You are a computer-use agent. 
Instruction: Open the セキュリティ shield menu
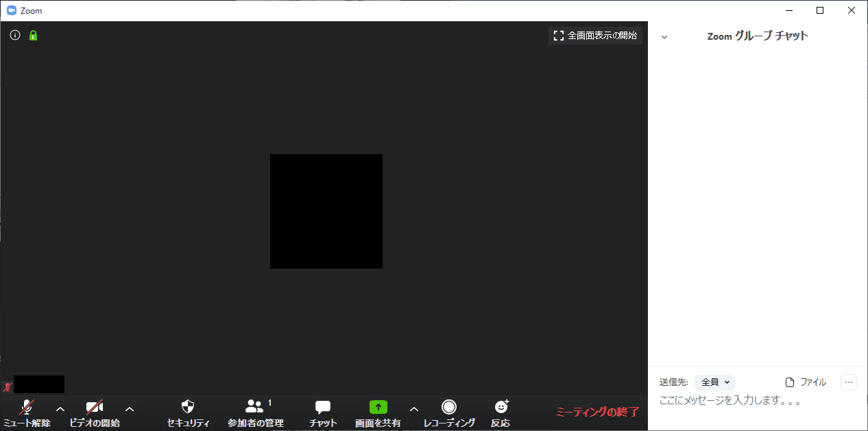click(188, 413)
